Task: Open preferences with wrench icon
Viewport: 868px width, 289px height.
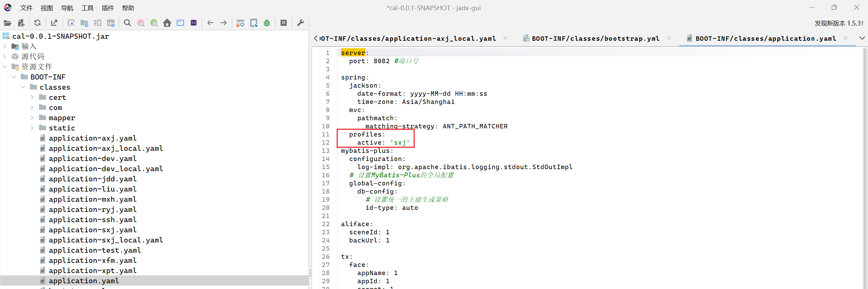Action: 300,23
